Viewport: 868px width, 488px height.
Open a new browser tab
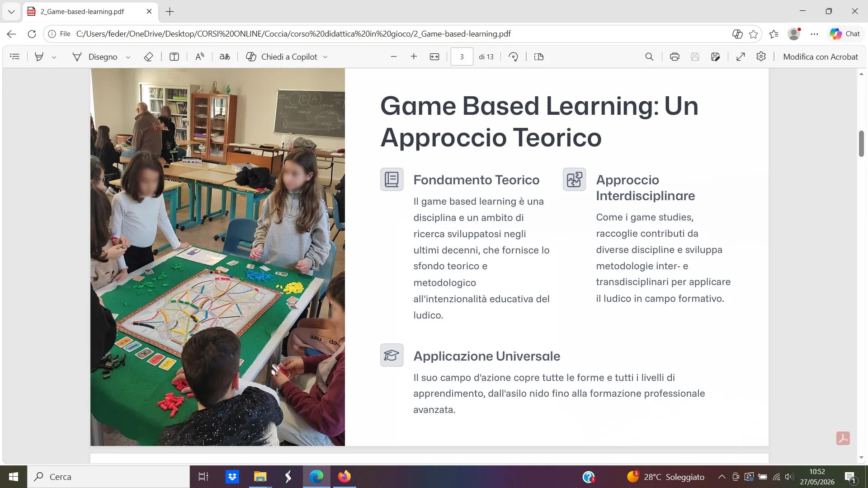coord(170,12)
